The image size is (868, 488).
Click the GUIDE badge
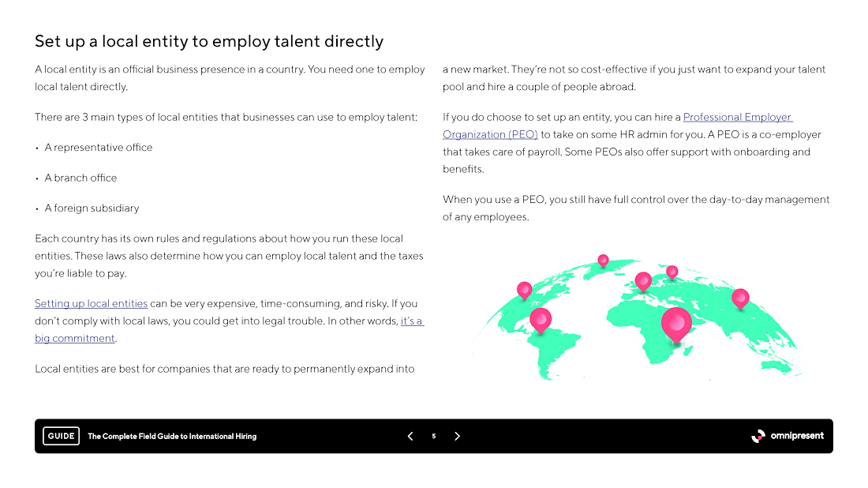pos(61,436)
